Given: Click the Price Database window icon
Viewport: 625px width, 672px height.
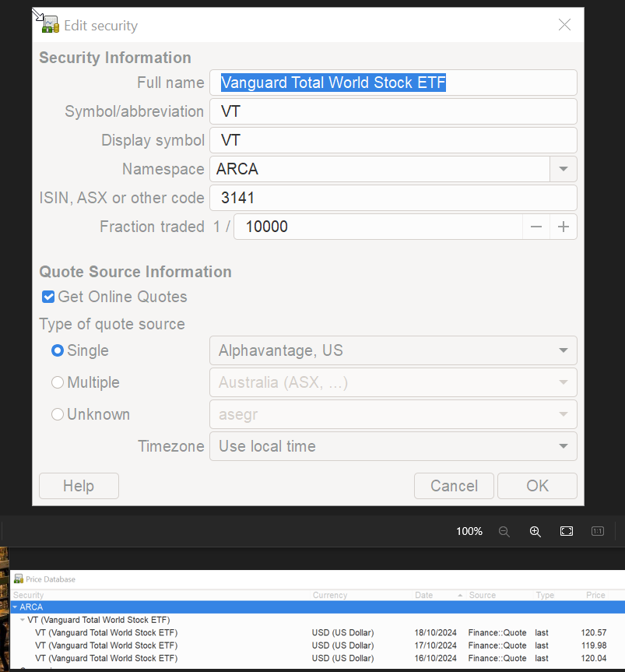Looking at the screenshot, I should point(19,579).
